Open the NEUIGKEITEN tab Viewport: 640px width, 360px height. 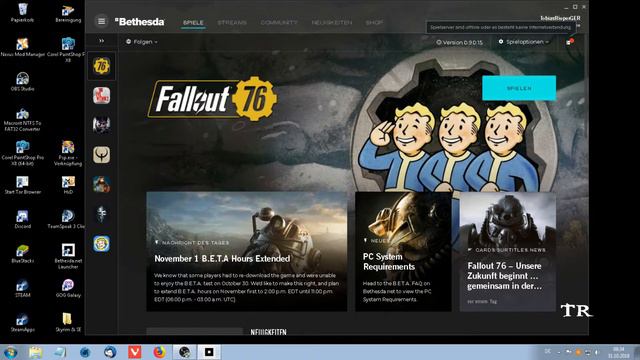coord(332,22)
